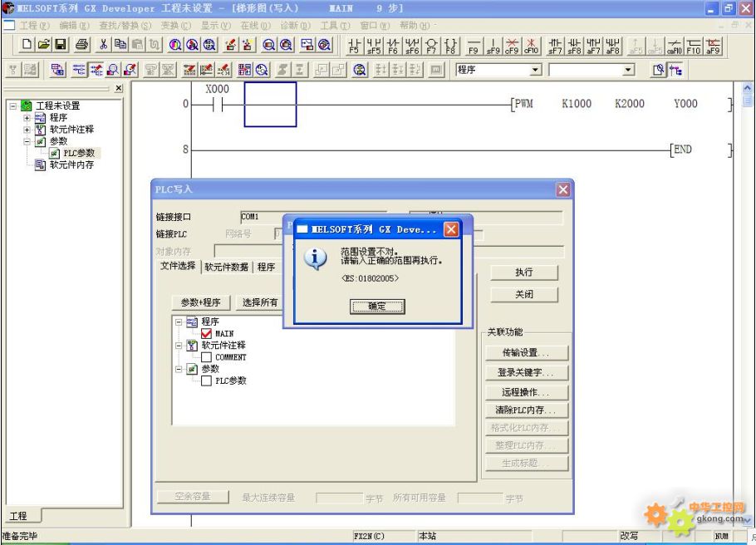Click the Open project folder icon

tap(43, 45)
